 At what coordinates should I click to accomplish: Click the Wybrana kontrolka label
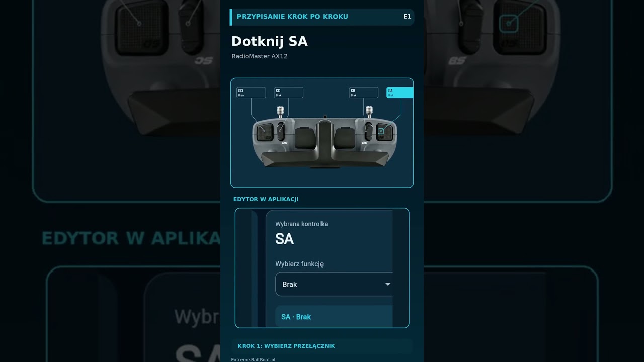pos(301,224)
